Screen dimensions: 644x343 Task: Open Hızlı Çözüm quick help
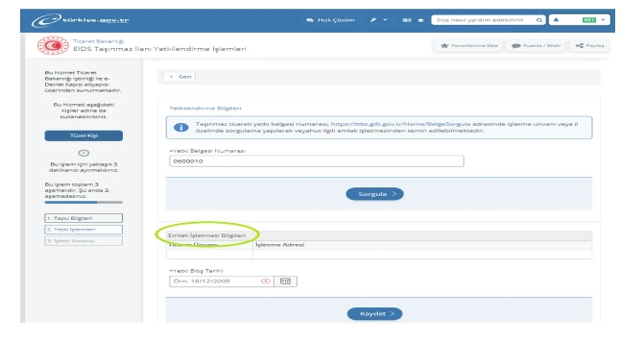tap(331, 20)
